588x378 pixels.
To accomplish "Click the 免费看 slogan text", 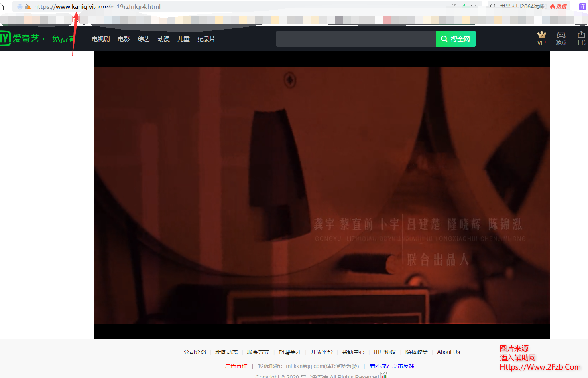I will [63, 39].
